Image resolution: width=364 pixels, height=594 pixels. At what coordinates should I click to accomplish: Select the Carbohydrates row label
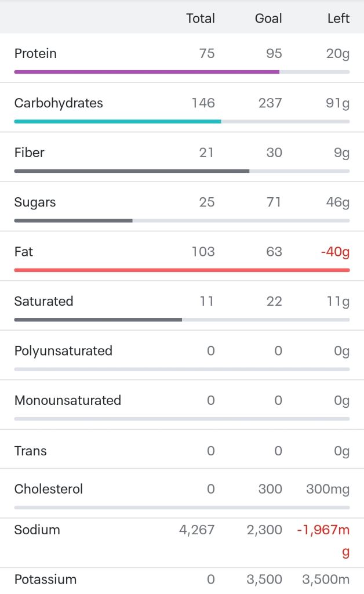pos(59,103)
